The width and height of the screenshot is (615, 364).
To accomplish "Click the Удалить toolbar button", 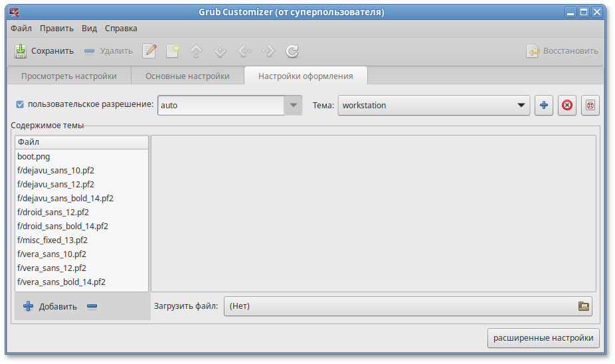I will [108, 51].
